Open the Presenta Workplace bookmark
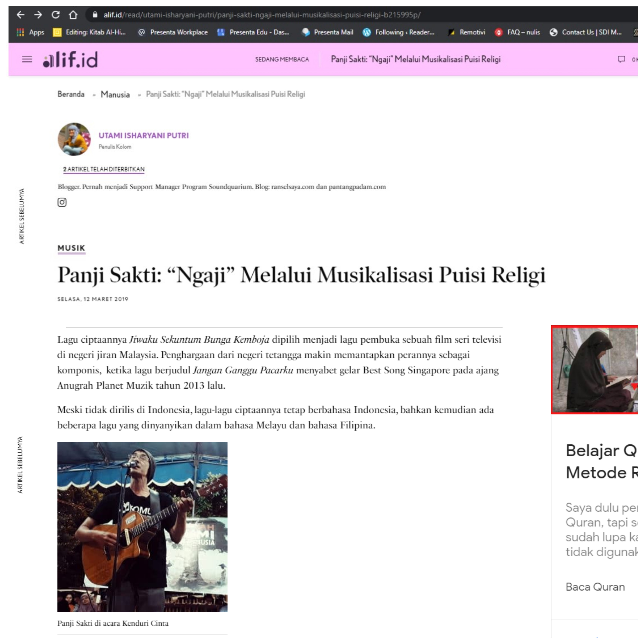The image size is (644, 644). click(173, 32)
